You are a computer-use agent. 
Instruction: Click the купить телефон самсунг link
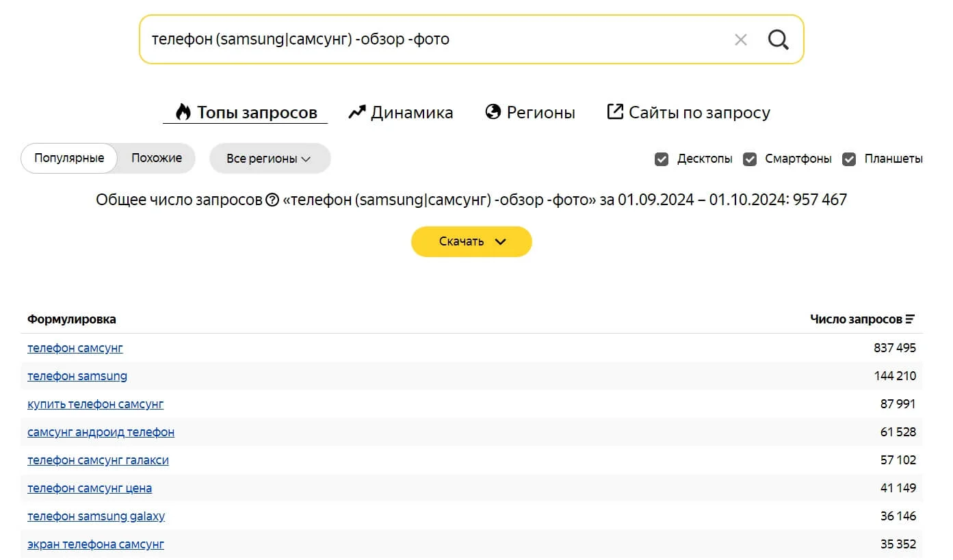coord(95,404)
